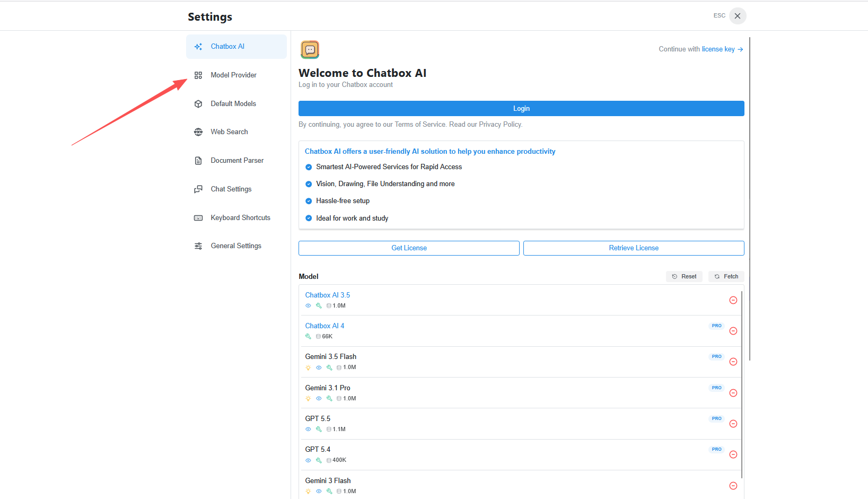
Task: Click the Gemini 3.5 Flash model name
Action: (x=330, y=357)
